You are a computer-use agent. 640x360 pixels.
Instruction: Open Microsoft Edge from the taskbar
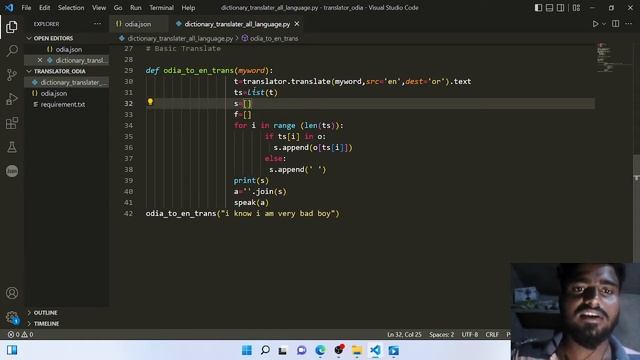320,350
